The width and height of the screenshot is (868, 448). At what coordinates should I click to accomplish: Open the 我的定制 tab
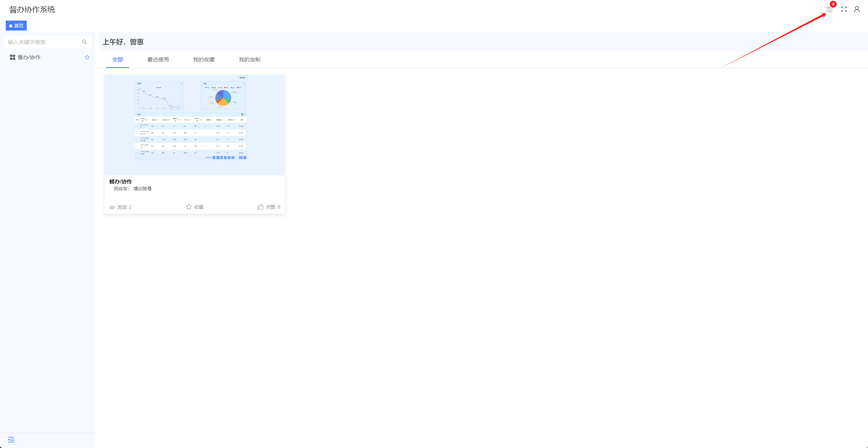249,60
